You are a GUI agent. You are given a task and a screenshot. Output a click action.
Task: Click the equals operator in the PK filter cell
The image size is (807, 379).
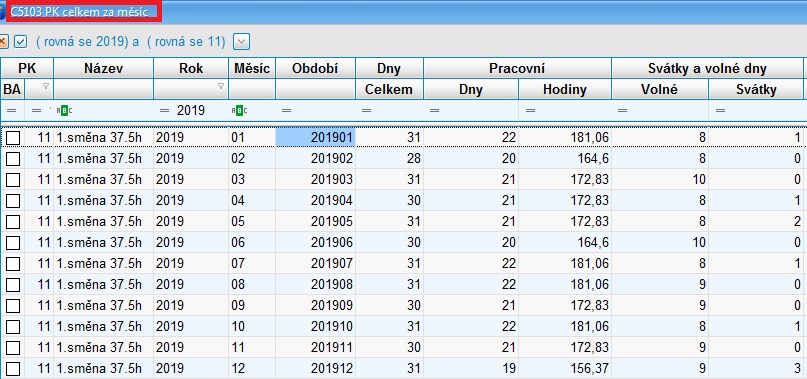(x=36, y=110)
